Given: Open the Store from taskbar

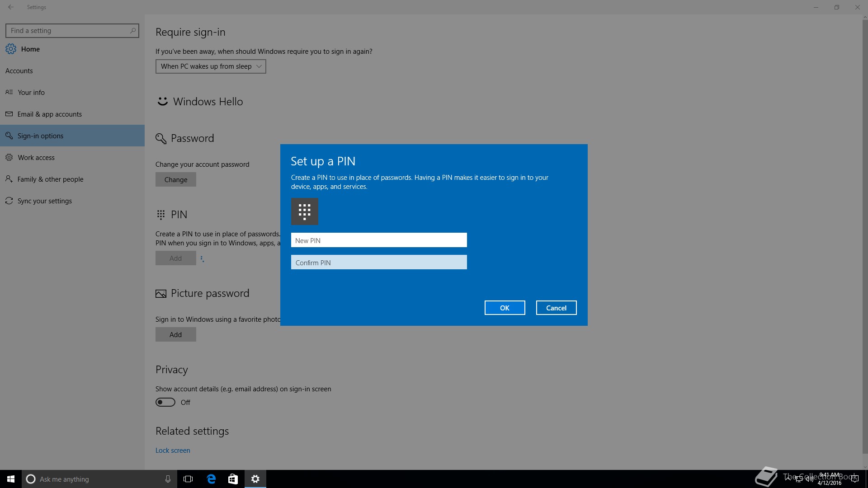Looking at the screenshot, I should click(233, 479).
